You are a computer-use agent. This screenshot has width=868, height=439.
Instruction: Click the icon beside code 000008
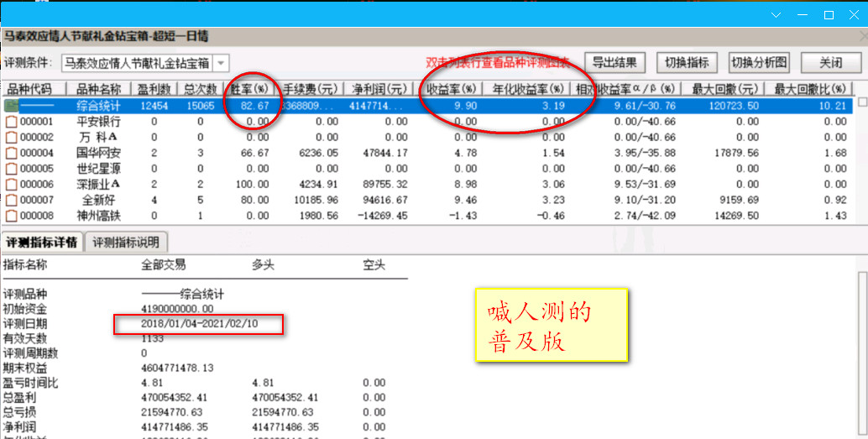(11, 216)
